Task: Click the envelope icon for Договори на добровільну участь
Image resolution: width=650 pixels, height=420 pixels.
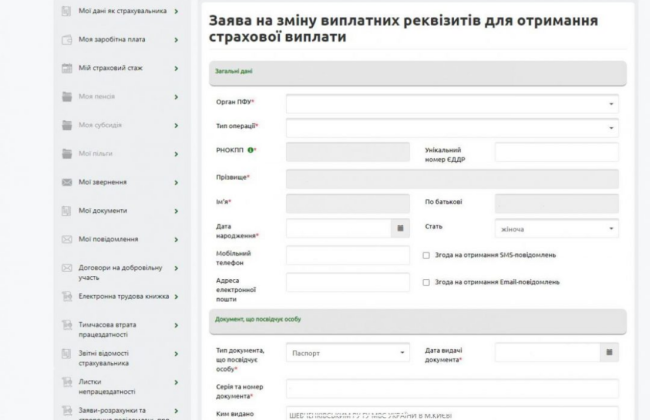Action: point(66,268)
